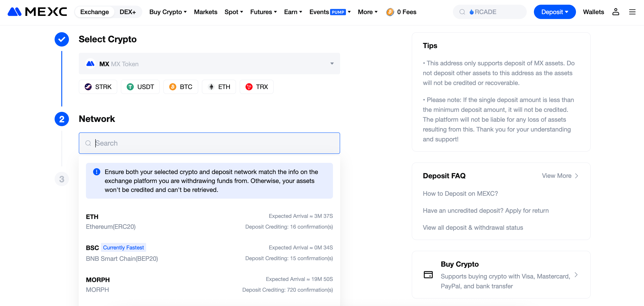Click the STRK coin icon

tap(88, 87)
